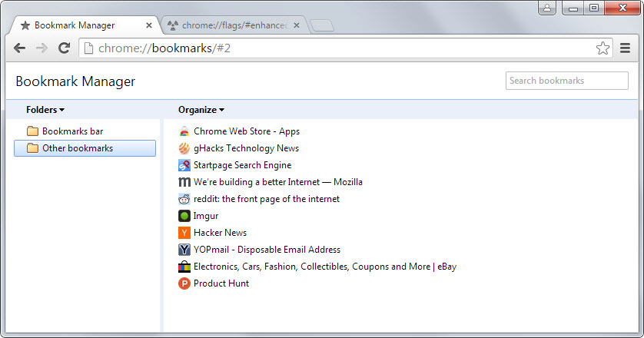Open the user profile button in title bar
This screenshot has width=644, height=338.
pos(547,8)
